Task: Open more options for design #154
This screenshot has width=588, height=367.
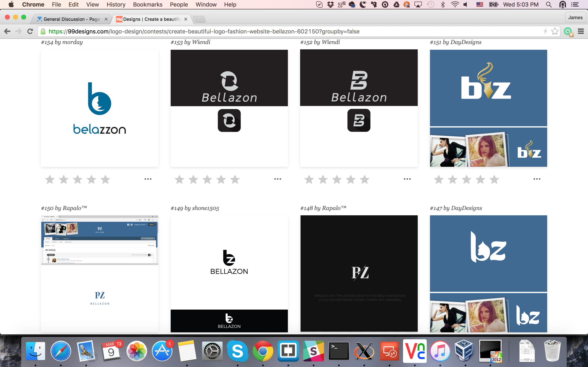Action: click(x=148, y=179)
